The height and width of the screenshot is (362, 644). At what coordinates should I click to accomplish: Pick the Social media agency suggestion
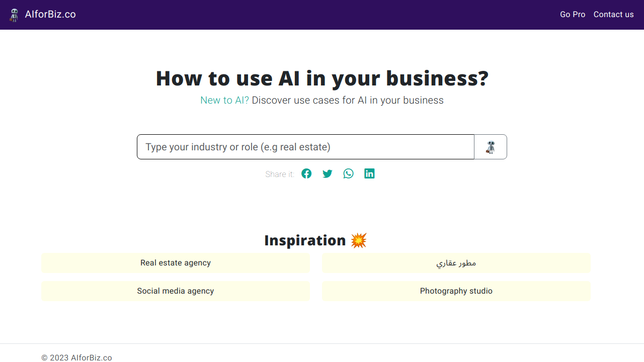[x=176, y=291]
